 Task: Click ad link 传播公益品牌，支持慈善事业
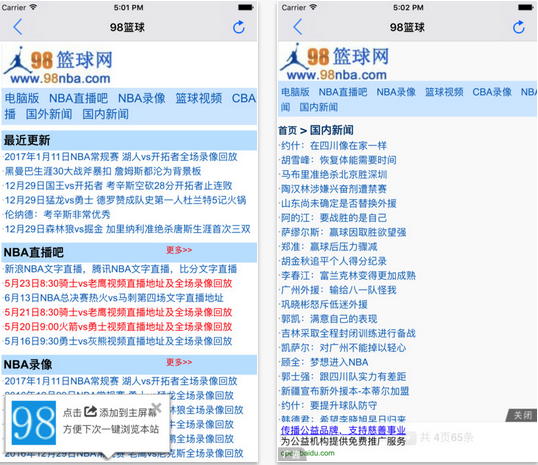pos(343,430)
